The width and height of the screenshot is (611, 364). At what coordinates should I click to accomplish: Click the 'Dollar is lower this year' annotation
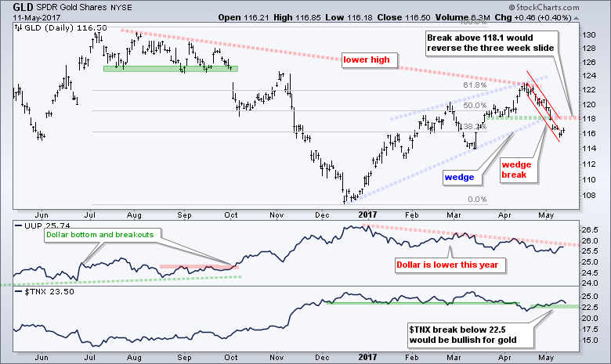point(450,265)
